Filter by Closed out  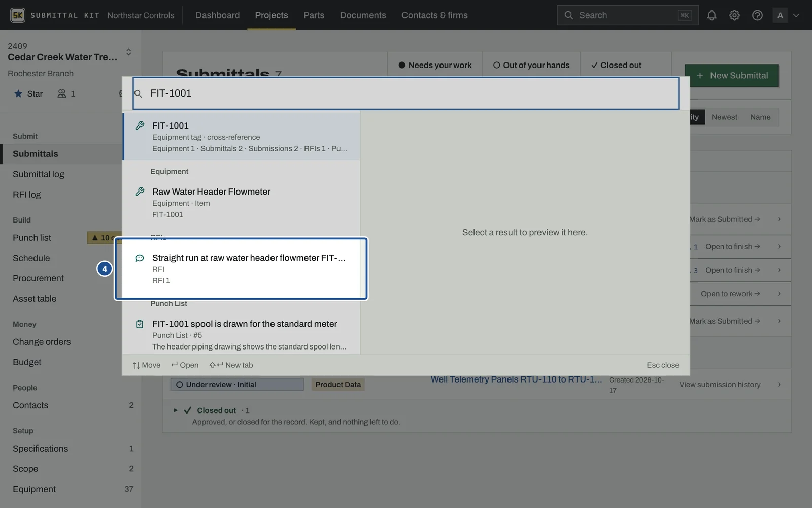pos(616,65)
